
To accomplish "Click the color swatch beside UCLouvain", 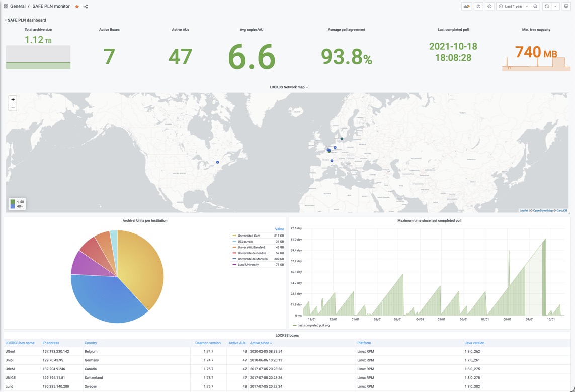I will pos(234,241).
